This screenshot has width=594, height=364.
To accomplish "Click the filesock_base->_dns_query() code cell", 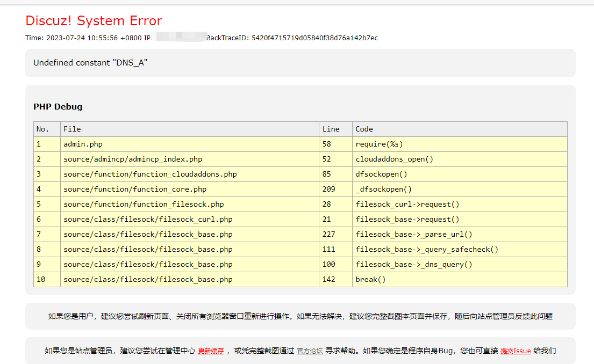I will point(460,265).
